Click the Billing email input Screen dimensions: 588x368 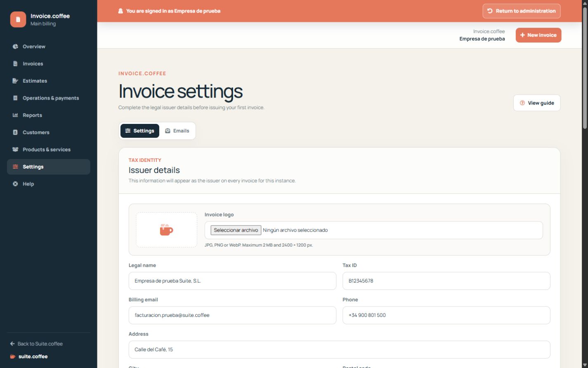pyautogui.click(x=232, y=315)
